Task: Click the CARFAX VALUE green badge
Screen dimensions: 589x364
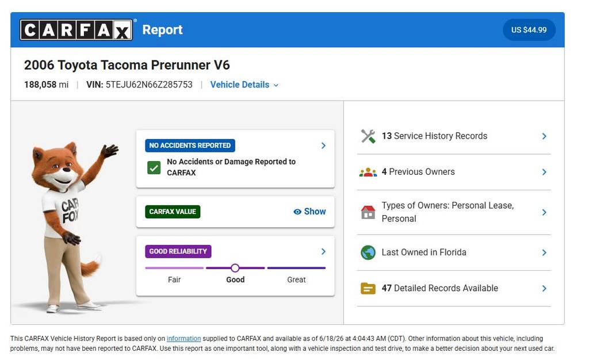Action: 173,212
